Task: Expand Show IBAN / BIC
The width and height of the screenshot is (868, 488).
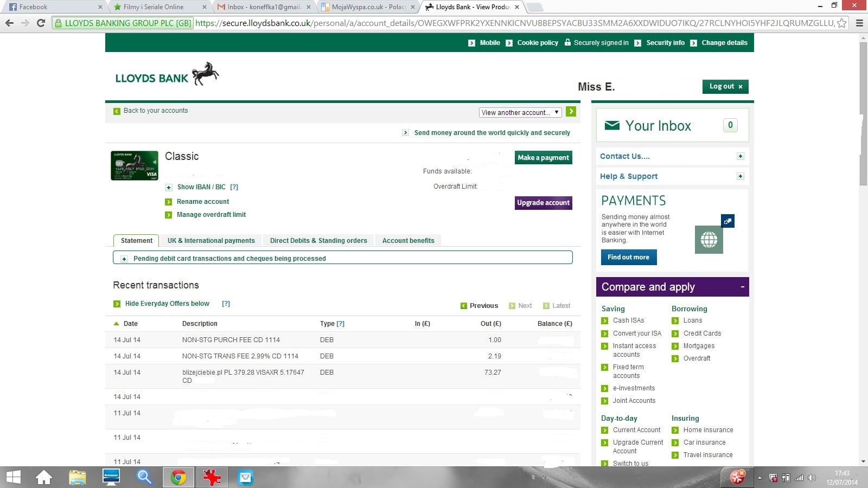Action: click(x=169, y=187)
